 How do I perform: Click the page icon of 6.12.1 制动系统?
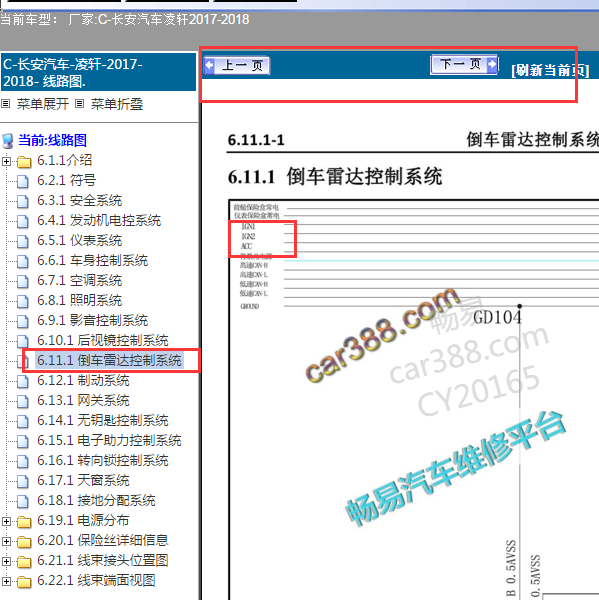coord(23,381)
